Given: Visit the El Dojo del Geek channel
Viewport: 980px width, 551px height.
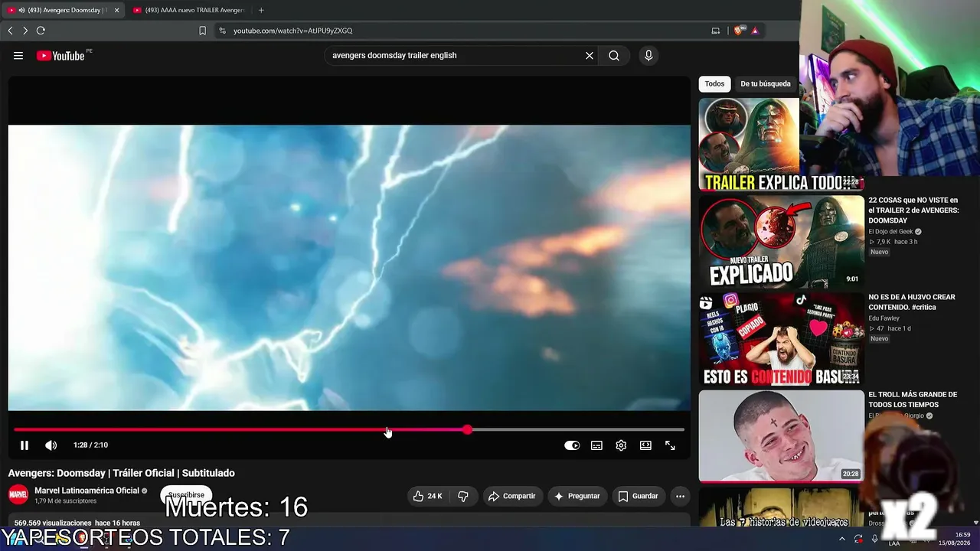Looking at the screenshot, I should (890, 232).
